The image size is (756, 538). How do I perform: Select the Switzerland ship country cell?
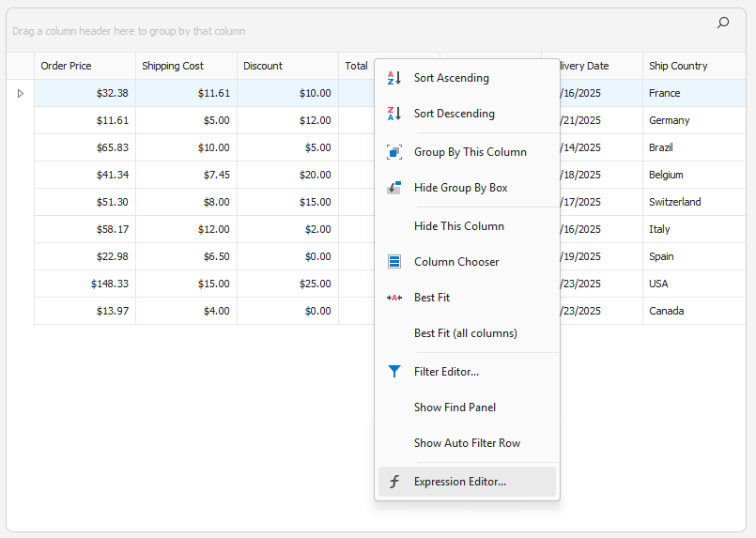pos(694,202)
